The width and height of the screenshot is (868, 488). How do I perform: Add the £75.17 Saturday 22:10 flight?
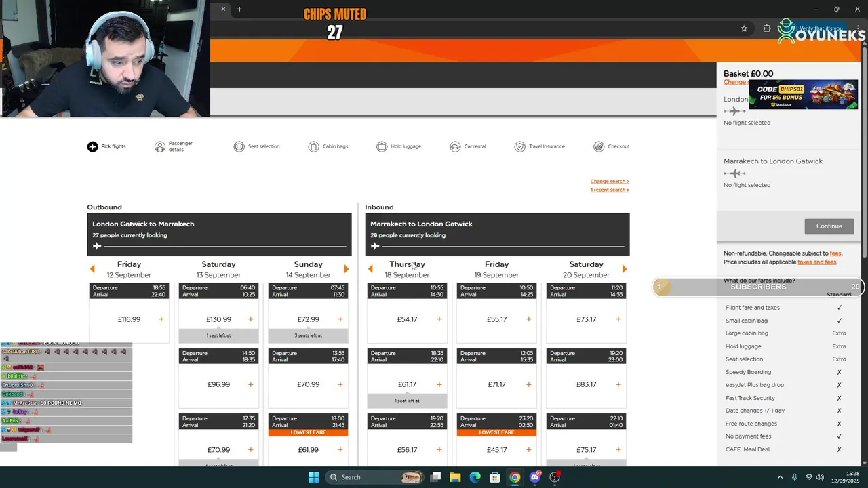click(x=618, y=449)
